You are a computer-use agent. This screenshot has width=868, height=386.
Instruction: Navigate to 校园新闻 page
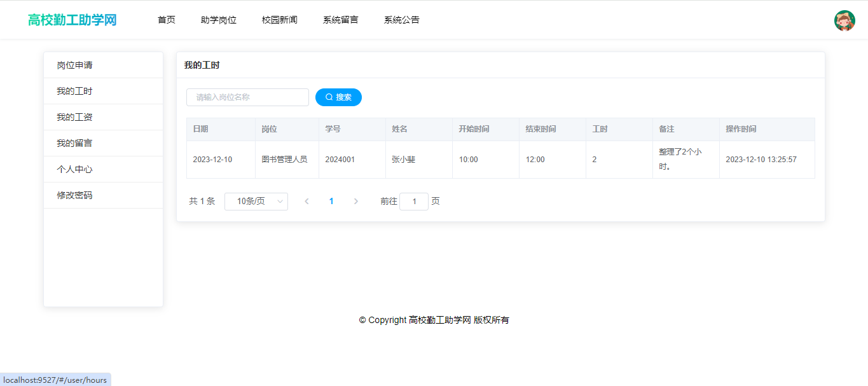(x=280, y=20)
